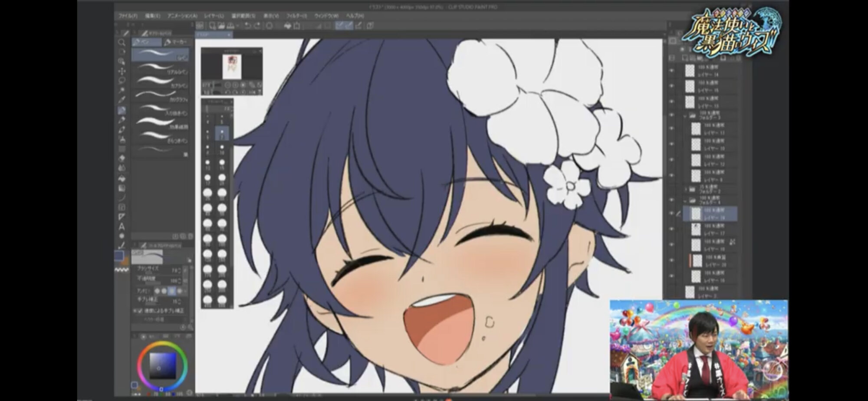Expand the フォルダー 2 layer folder
The width and height of the screenshot is (868, 401).
686,189
